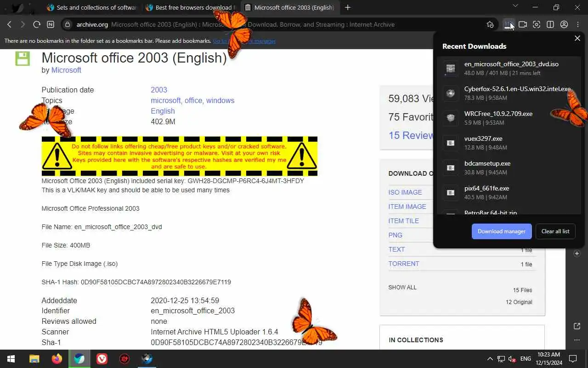The image size is (588, 368).
Task: Reload the archive.org page
Action: pos(37,24)
